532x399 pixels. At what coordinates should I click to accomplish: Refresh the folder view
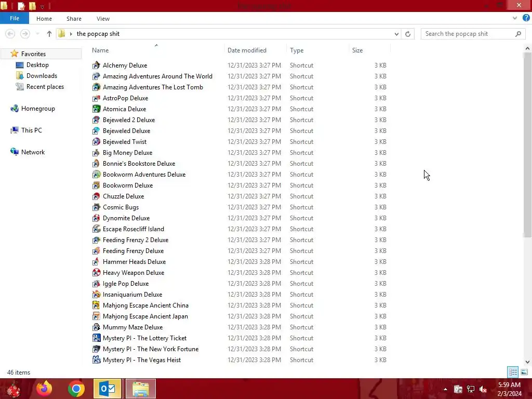click(408, 34)
